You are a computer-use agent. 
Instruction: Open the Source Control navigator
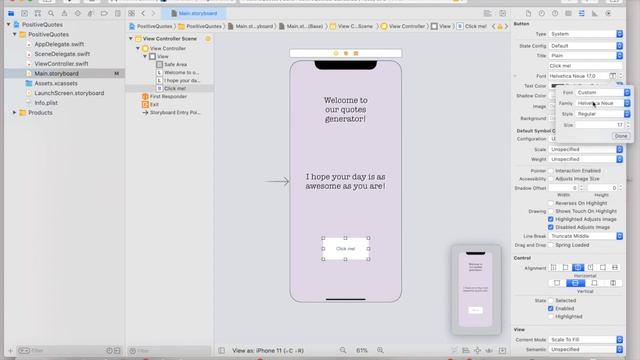click(x=24, y=13)
